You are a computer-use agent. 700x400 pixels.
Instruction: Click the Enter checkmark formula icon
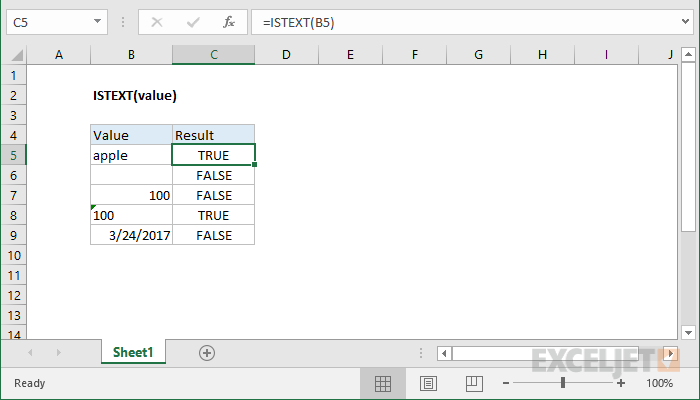(192, 20)
